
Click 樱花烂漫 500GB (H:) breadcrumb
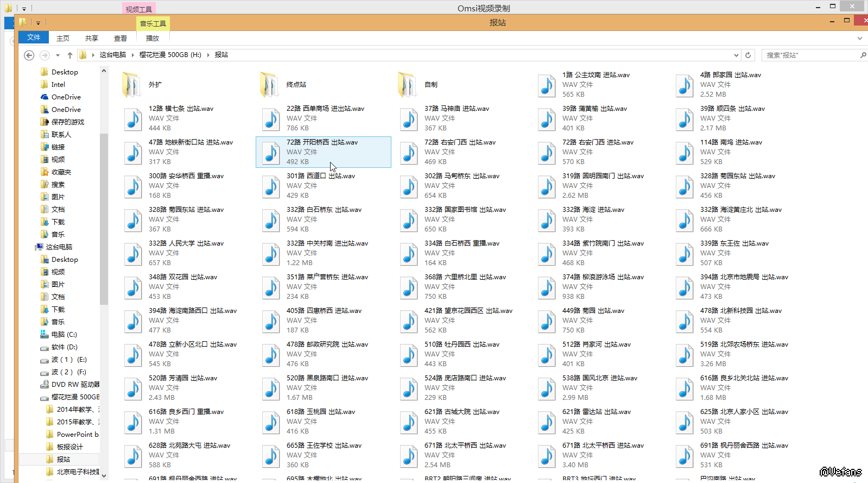170,55
